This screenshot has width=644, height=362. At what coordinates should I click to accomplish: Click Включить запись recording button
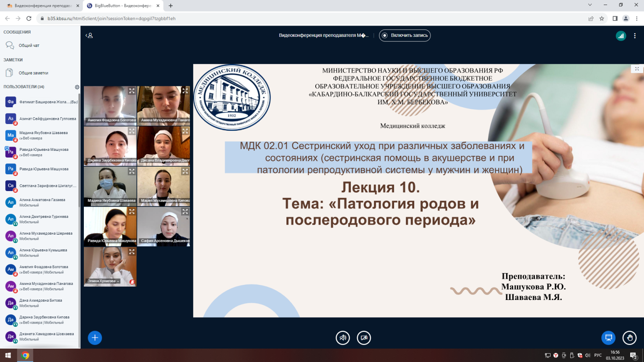[x=405, y=36]
